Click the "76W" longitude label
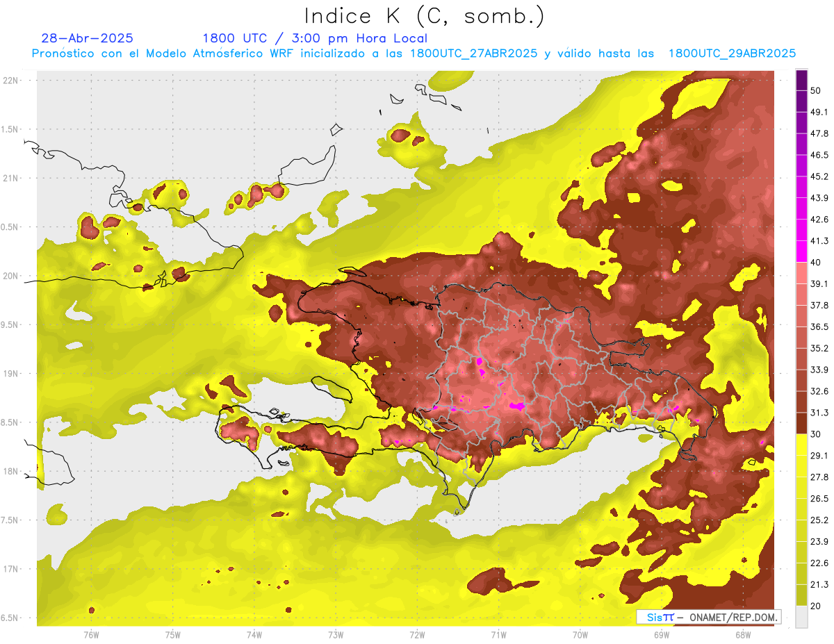This screenshot has width=834, height=644. tap(91, 634)
